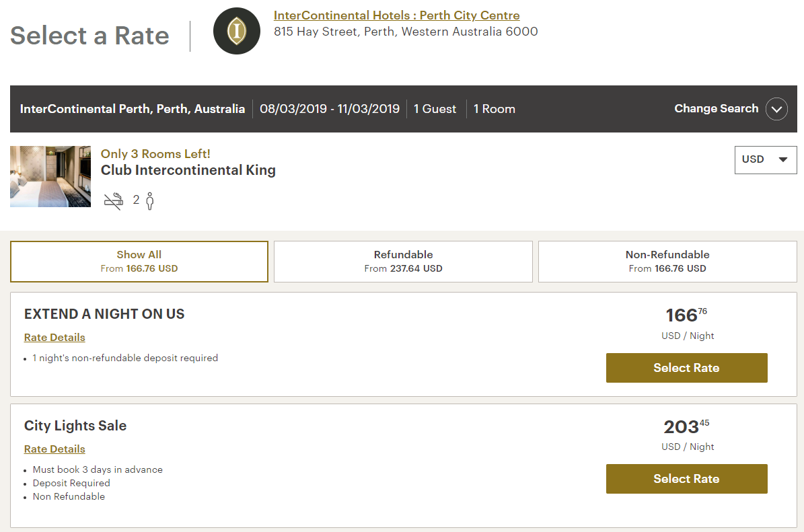Switch to the Refundable tab

(403, 262)
